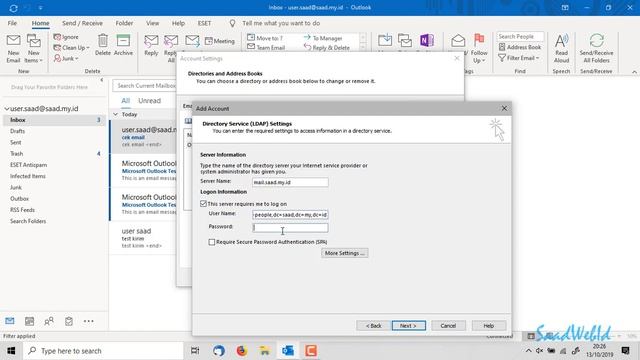Open Task View on the taskbar

coord(195,351)
